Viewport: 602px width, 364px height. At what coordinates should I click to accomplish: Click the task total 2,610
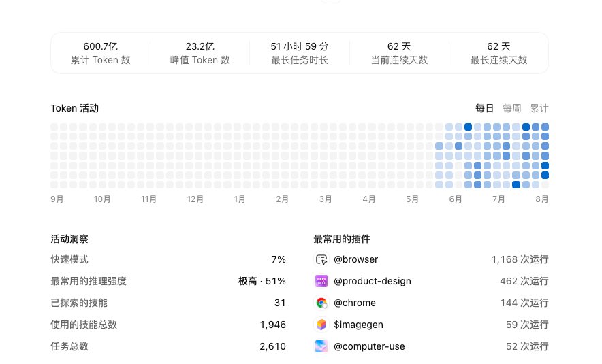point(272,346)
